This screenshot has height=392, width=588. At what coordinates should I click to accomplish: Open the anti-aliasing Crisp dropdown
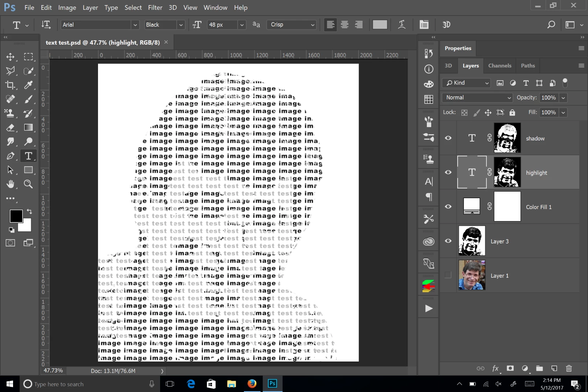(292, 25)
